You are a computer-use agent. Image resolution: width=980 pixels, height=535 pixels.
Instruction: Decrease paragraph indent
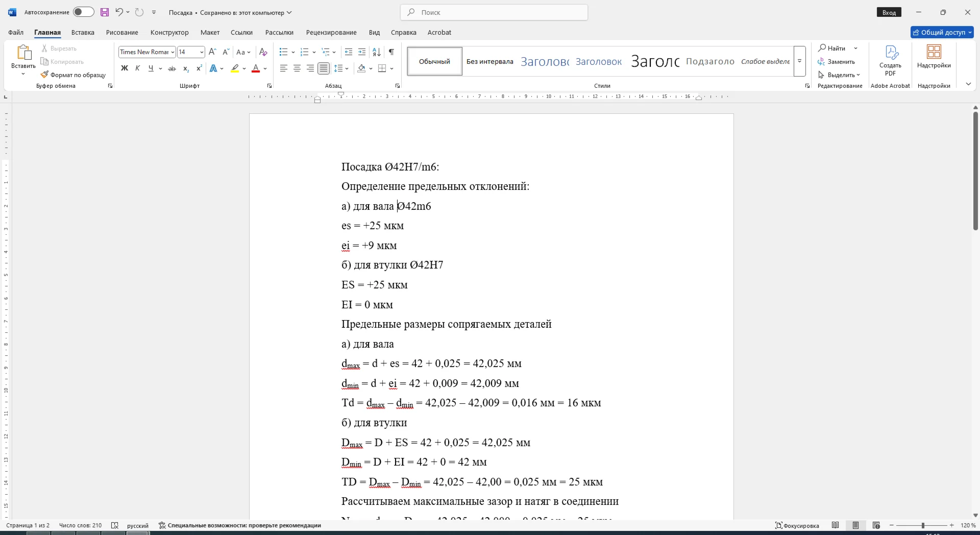(x=349, y=52)
